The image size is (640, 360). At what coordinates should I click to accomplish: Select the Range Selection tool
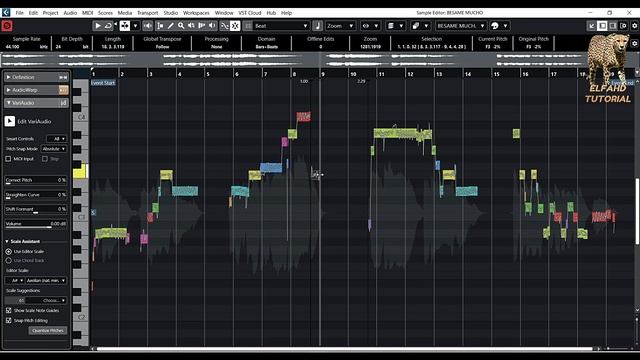[160, 26]
